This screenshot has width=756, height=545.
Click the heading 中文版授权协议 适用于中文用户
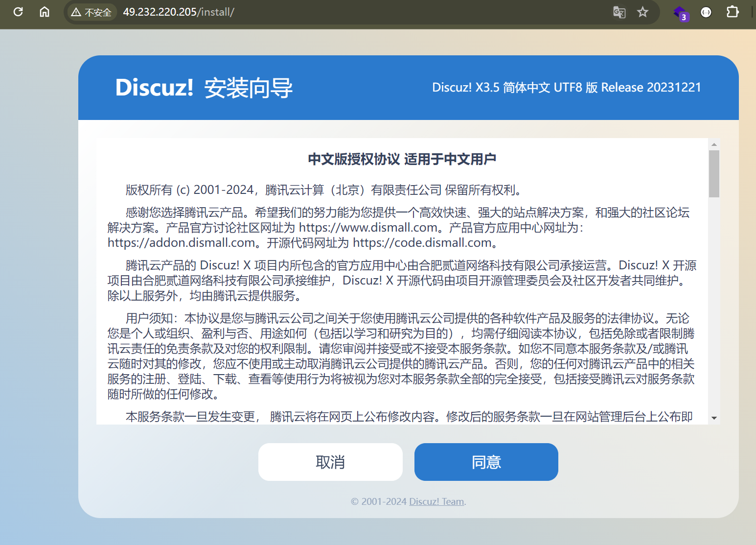402,159
